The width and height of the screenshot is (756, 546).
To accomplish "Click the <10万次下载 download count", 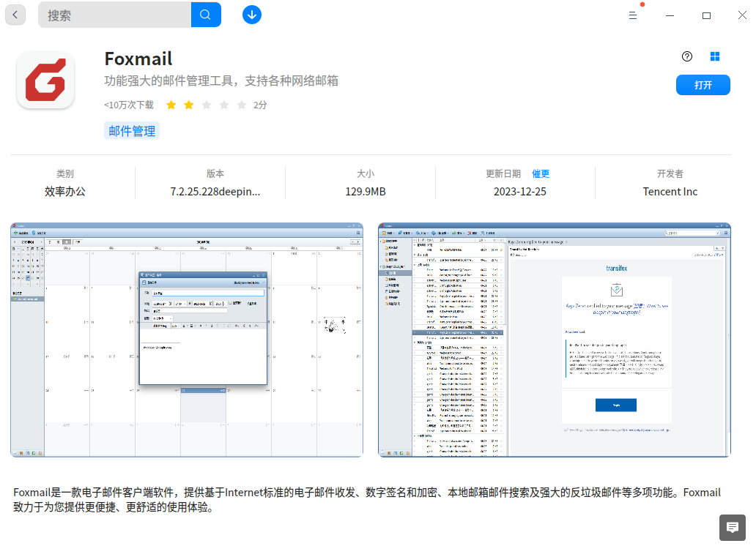I will tap(129, 105).
